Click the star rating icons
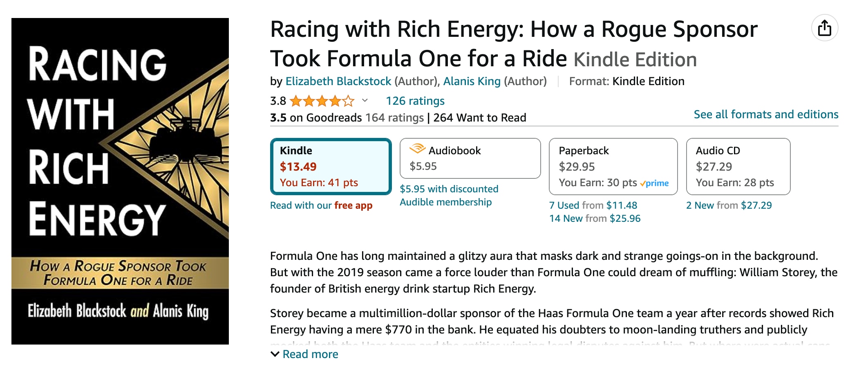The width and height of the screenshot is (868, 365). pyautogui.click(x=322, y=101)
